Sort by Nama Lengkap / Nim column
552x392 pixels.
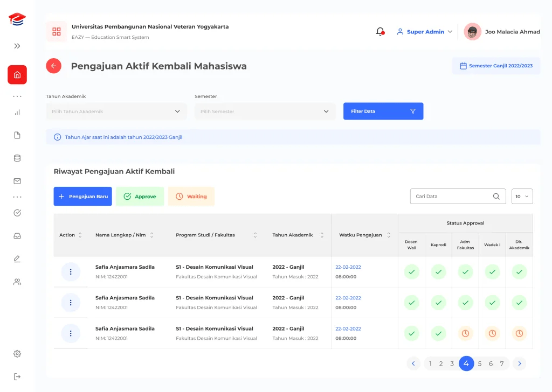click(x=151, y=235)
